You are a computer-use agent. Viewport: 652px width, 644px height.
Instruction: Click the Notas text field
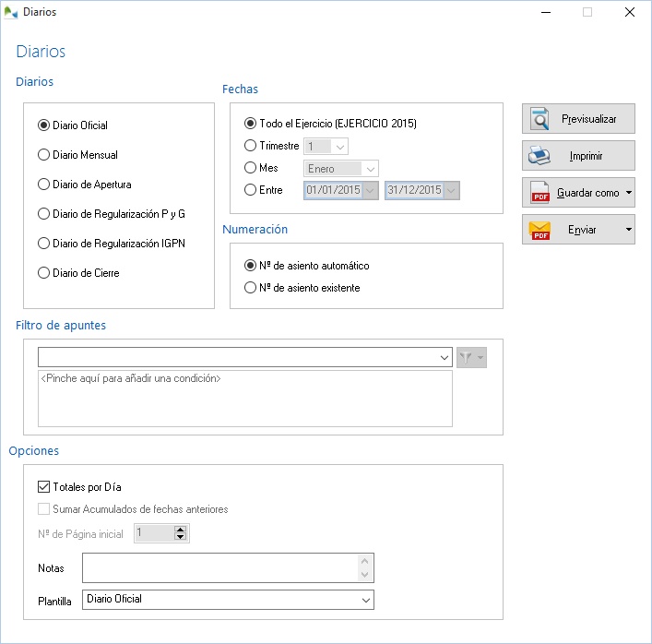[x=219, y=568]
